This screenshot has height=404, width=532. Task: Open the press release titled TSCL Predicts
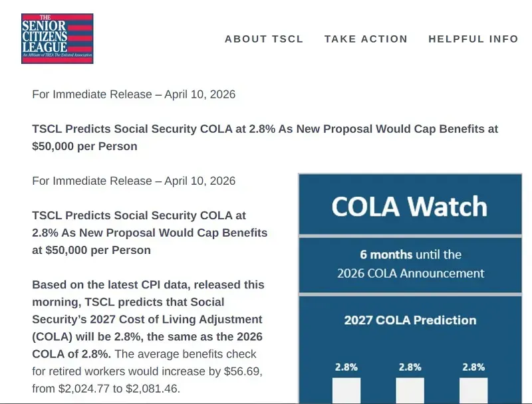pos(265,138)
